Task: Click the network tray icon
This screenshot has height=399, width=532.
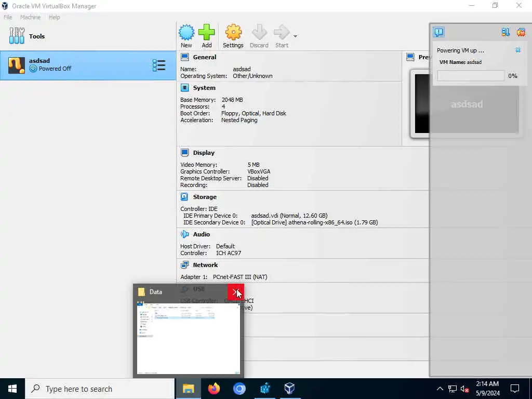Action: coord(453,389)
